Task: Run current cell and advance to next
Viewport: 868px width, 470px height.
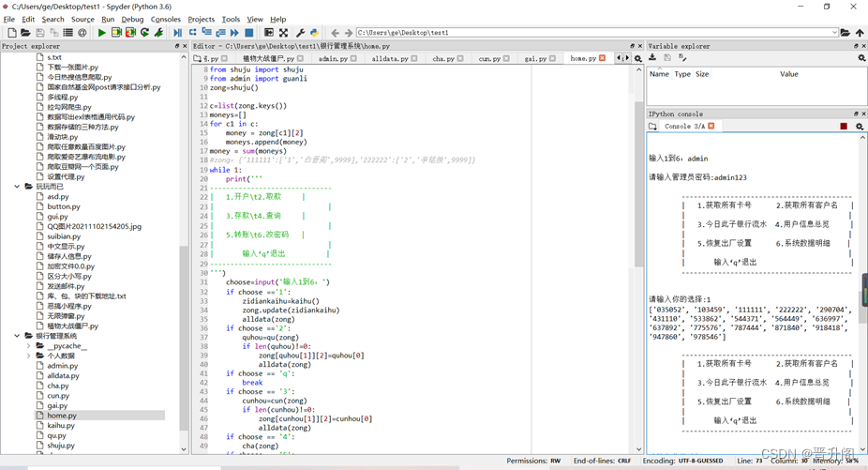Action: (x=130, y=33)
